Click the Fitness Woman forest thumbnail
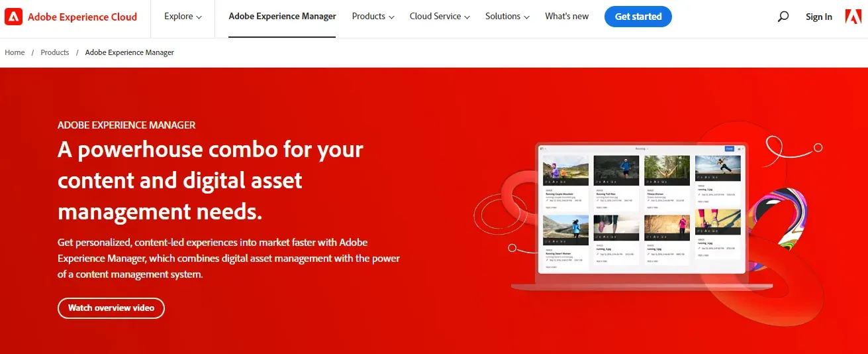This screenshot has height=354, width=868. [x=666, y=170]
